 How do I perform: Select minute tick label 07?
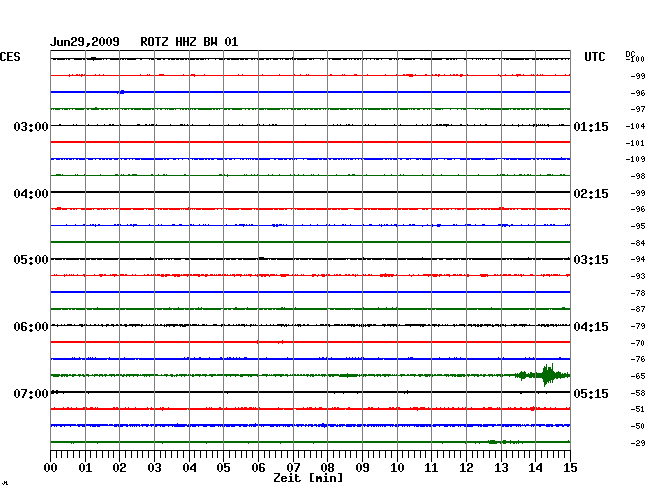point(293,468)
